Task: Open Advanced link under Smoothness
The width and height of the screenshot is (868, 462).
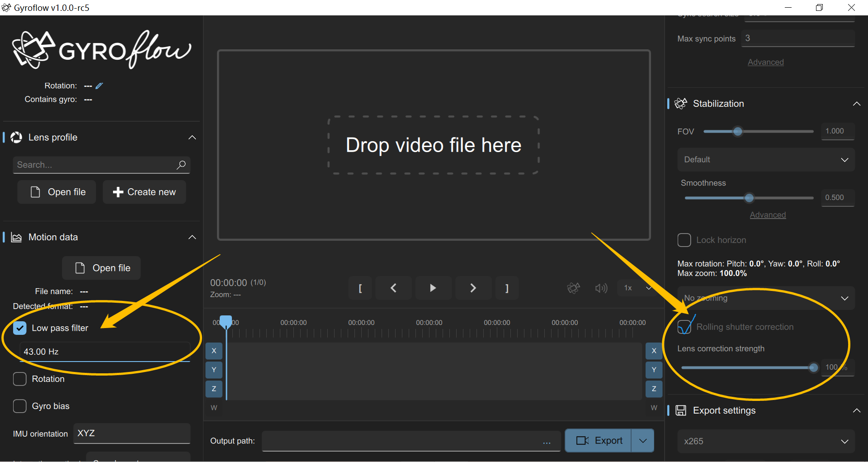Action: [768, 215]
